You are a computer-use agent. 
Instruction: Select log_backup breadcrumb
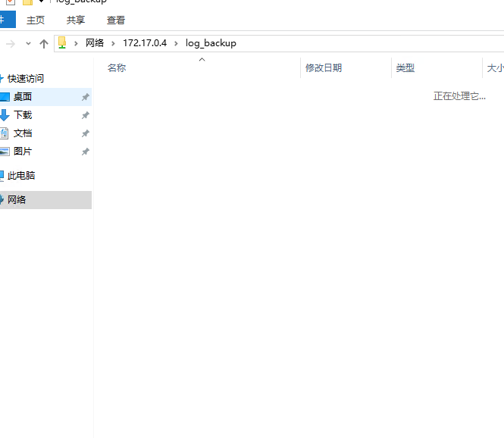point(211,43)
